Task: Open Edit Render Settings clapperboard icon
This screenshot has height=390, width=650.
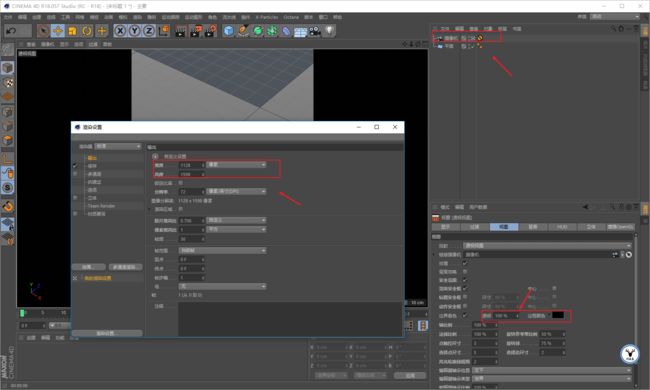Action: click(x=210, y=31)
